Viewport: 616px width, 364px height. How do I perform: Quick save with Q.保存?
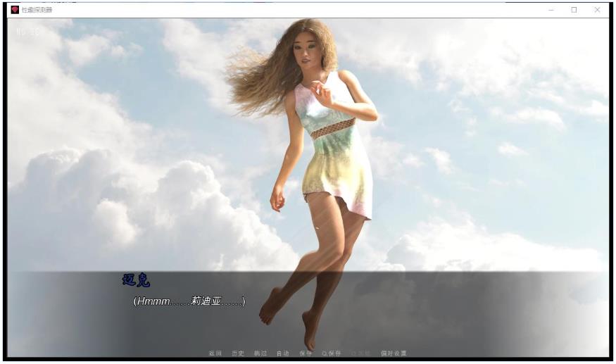[331, 353]
